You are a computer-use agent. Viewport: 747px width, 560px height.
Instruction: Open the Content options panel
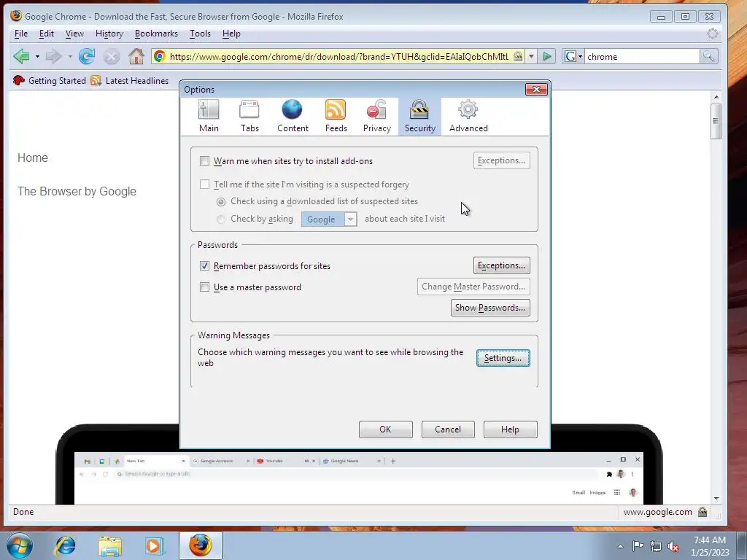point(293,116)
